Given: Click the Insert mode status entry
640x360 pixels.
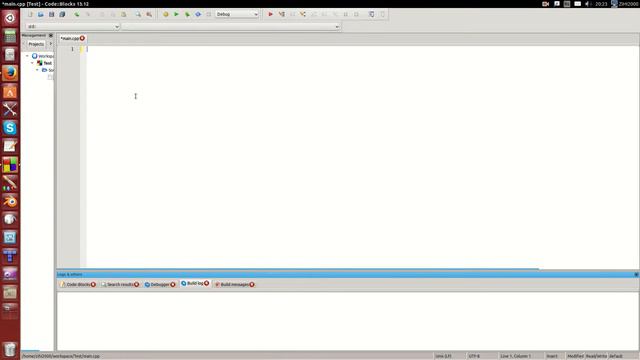Looking at the screenshot, I should click(x=552, y=356).
